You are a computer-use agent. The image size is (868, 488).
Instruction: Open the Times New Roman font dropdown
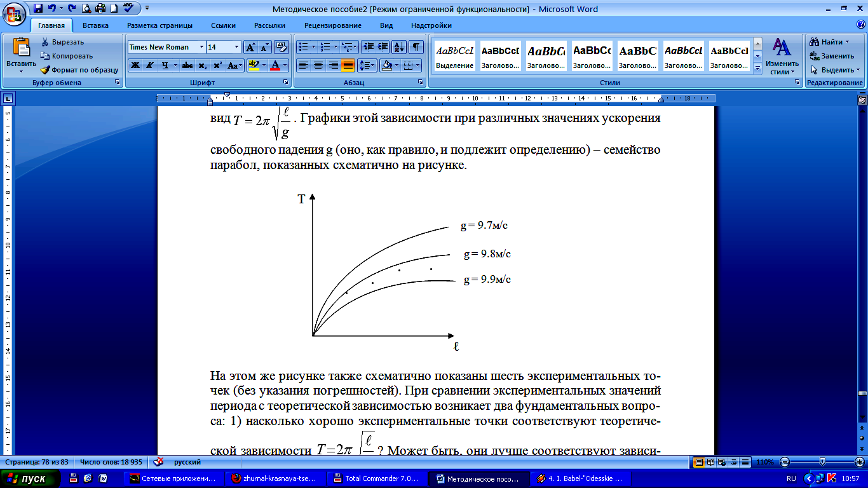(x=202, y=47)
